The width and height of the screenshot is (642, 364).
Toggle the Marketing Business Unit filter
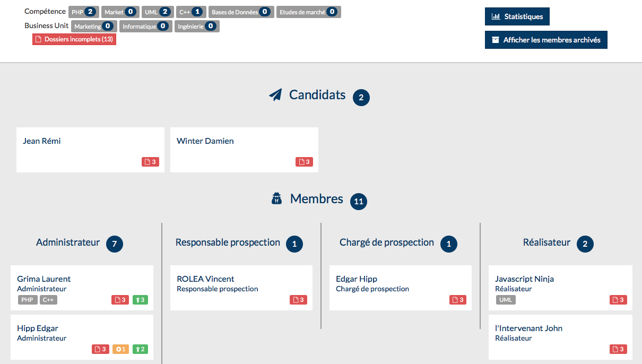click(94, 26)
